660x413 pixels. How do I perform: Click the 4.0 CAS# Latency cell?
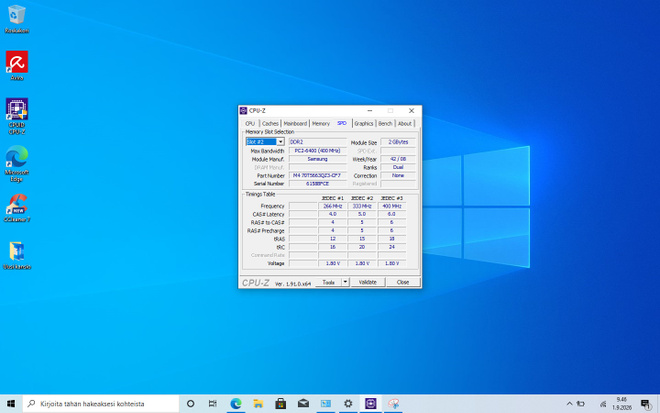pos(333,214)
